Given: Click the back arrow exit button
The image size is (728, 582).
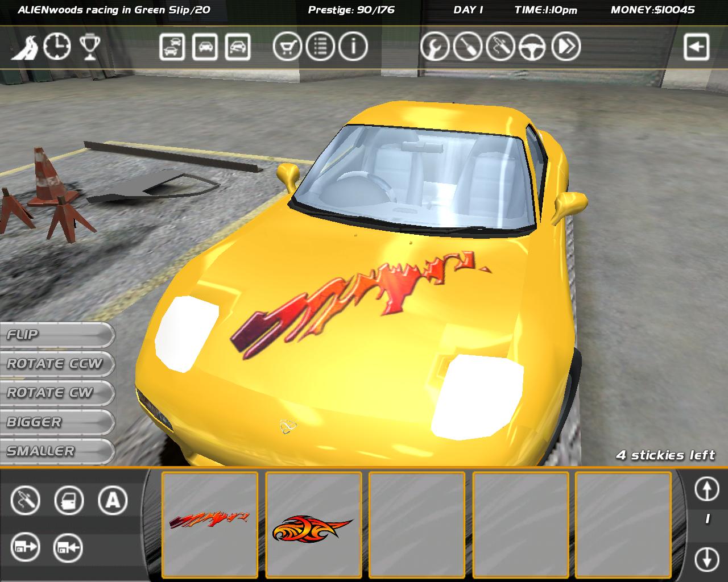Looking at the screenshot, I should pos(696,47).
